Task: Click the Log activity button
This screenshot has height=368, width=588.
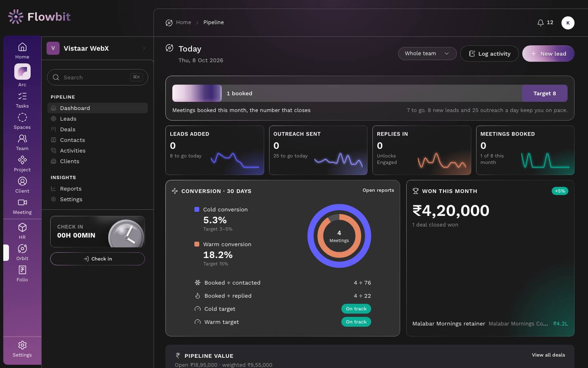Action: tap(489, 54)
